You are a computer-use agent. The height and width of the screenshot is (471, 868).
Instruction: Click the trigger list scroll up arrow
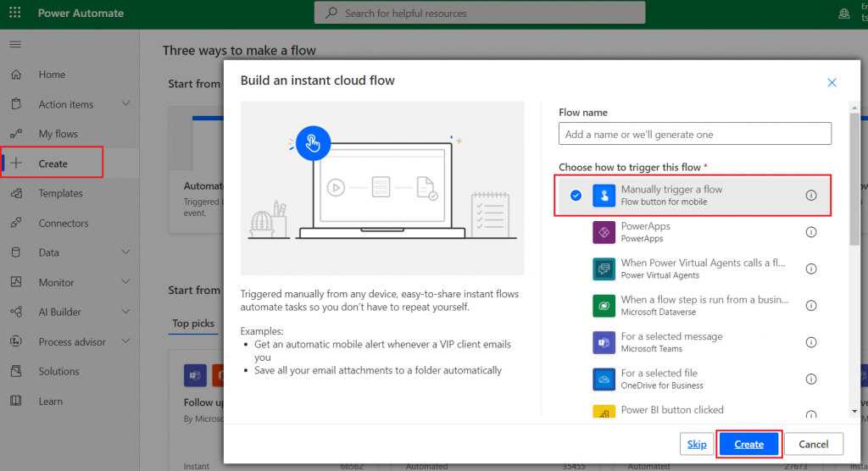[x=854, y=108]
